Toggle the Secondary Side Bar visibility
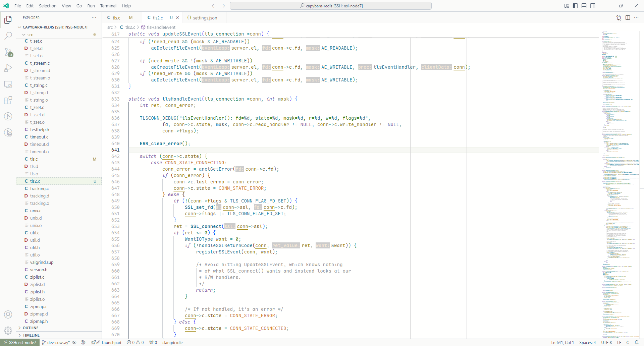The image size is (644, 346). [x=593, y=6]
